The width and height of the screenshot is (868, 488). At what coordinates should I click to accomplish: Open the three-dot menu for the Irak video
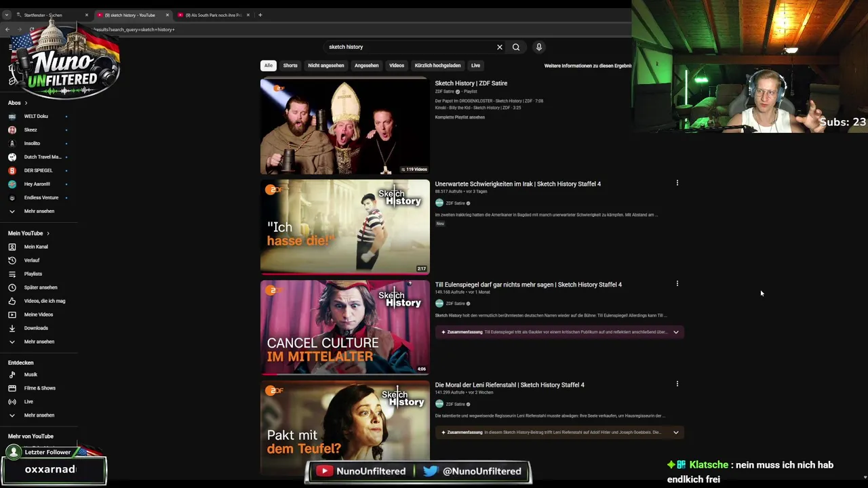coord(677,183)
